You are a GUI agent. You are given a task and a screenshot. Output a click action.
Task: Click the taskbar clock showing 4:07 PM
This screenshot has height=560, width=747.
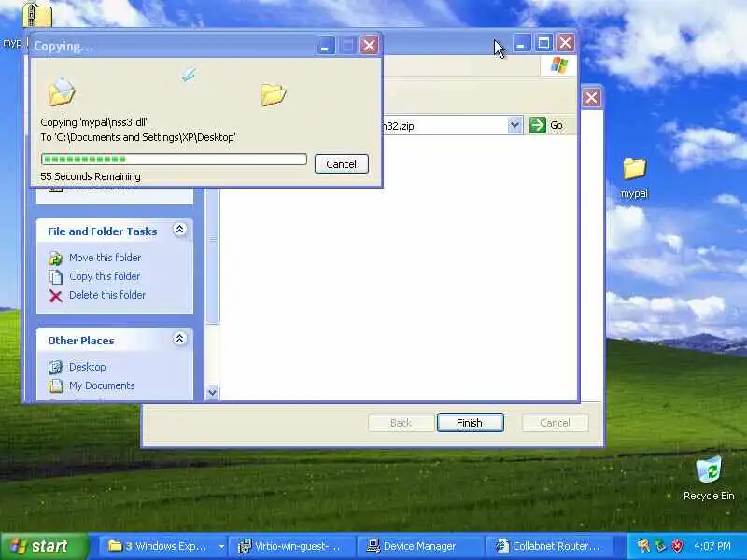(712, 546)
